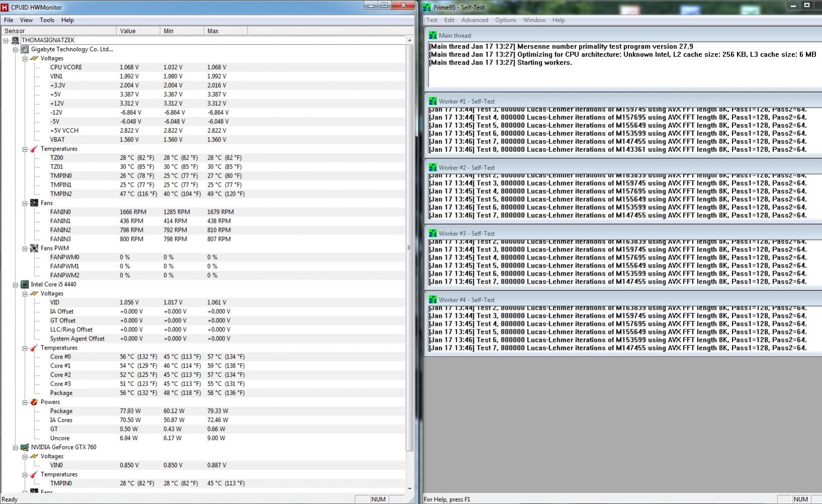Select the Uncore power row

pyautogui.click(x=203, y=439)
